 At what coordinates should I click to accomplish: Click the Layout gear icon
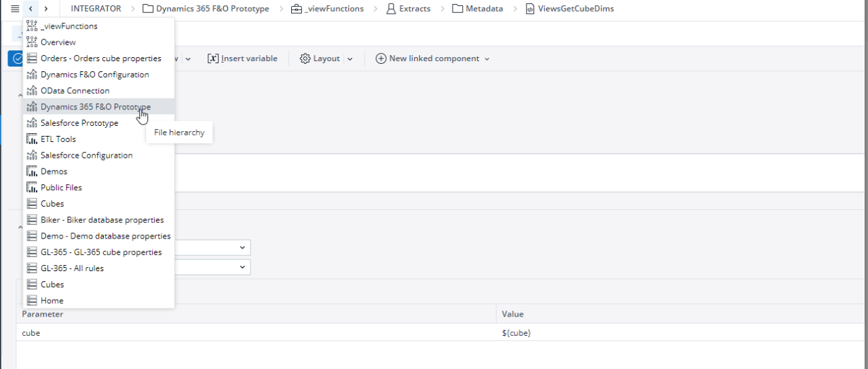point(305,58)
